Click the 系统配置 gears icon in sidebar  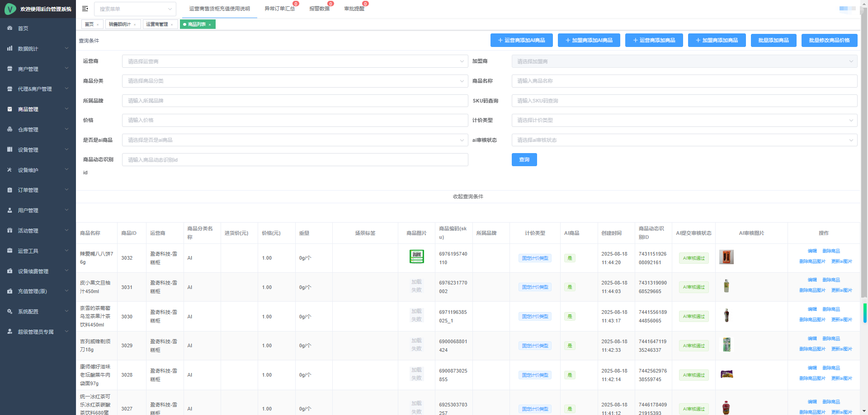pyautogui.click(x=10, y=311)
